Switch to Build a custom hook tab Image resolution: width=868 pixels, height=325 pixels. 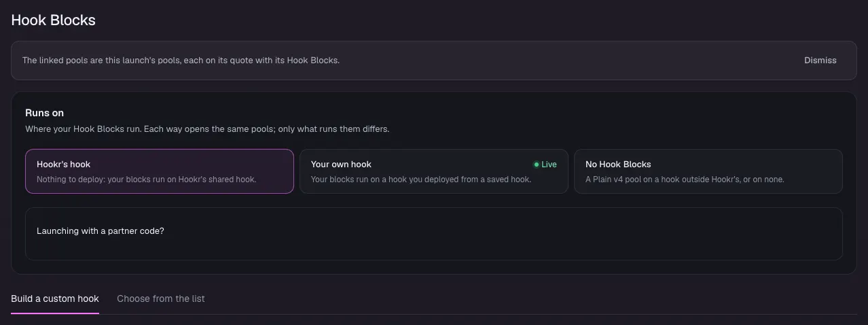coord(55,298)
